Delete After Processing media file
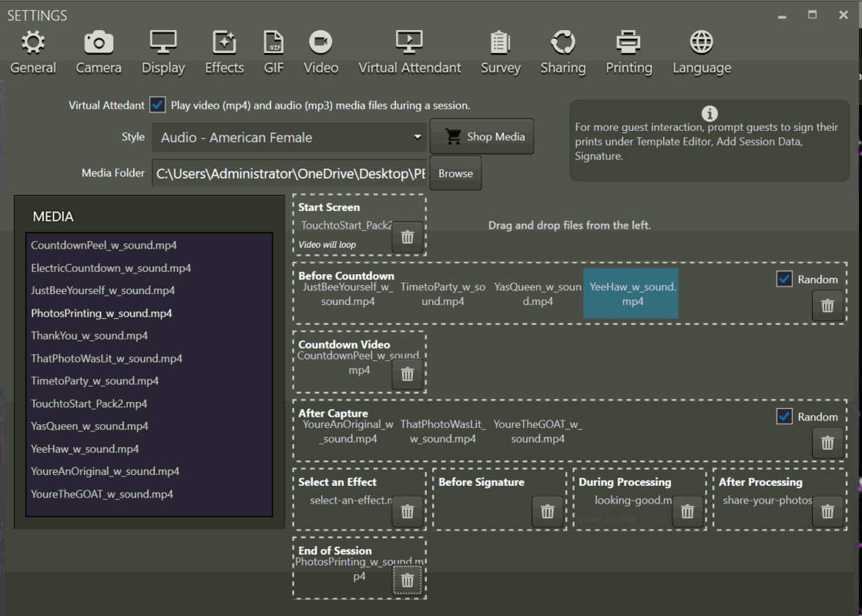Screen dimensions: 862x616 pos(827,511)
